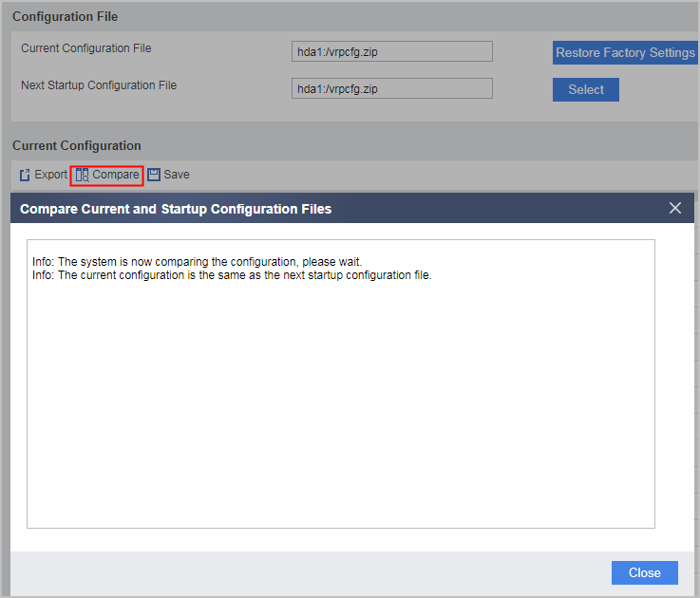This screenshot has width=700, height=598.
Task: Click the Save floppy disk icon
Action: pyautogui.click(x=154, y=175)
